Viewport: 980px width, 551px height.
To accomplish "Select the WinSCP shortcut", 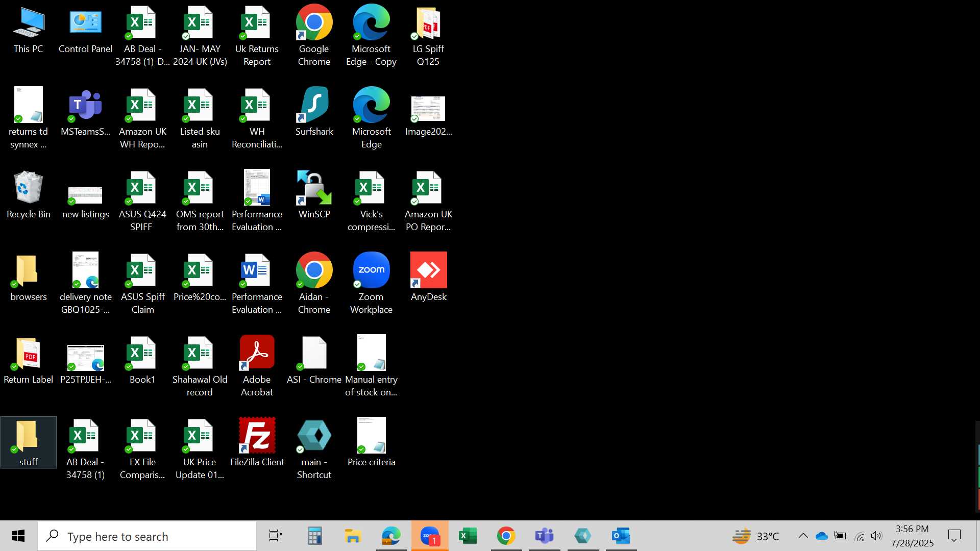I will coord(314,195).
